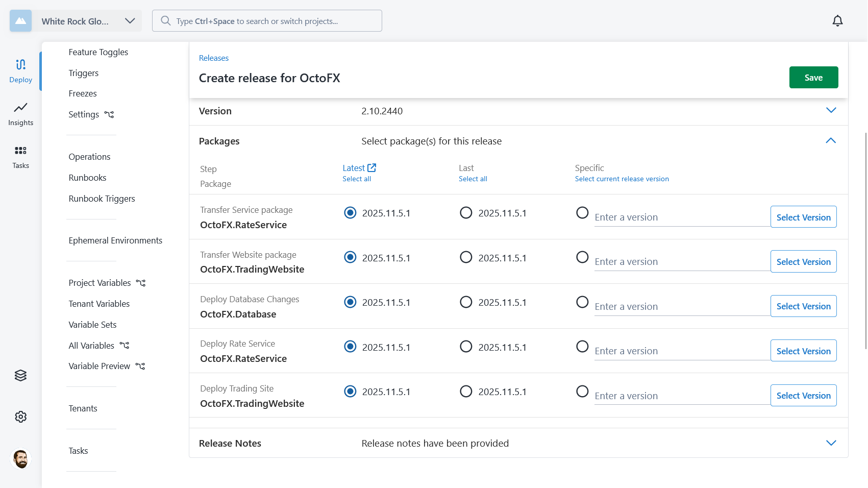
Task: Open the Tasks grid icon
Action: click(x=20, y=156)
